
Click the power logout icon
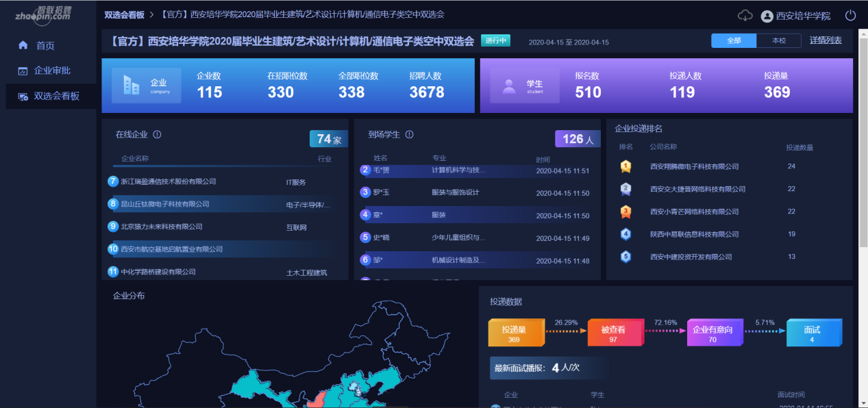click(850, 15)
